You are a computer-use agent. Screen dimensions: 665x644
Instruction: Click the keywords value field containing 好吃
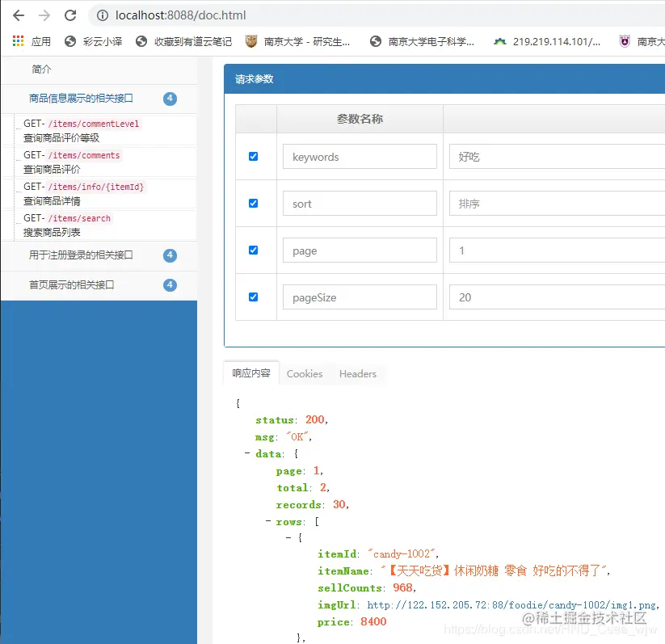pyautogui.click(x=557, y=157)
